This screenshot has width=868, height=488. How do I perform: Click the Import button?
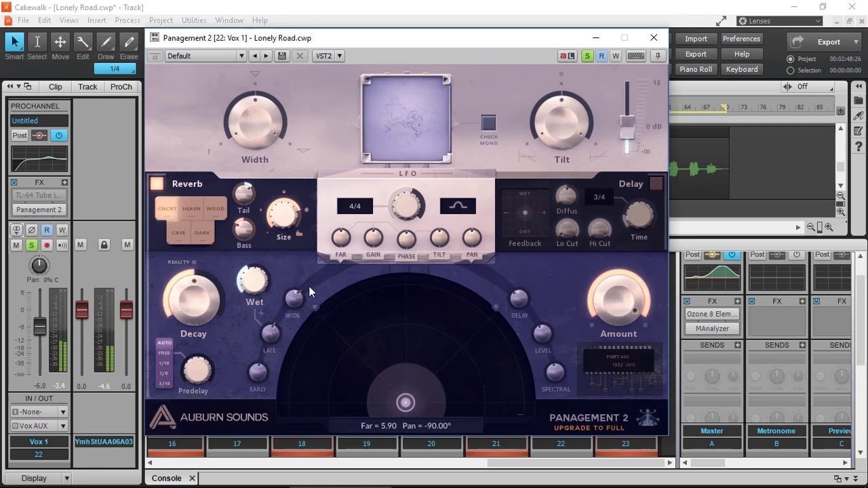[x=696, y=39]
